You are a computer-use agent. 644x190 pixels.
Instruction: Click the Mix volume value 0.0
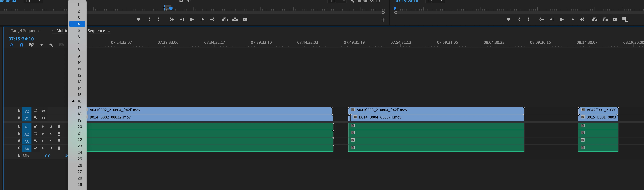pyautogui.click(x=47, y=156)
